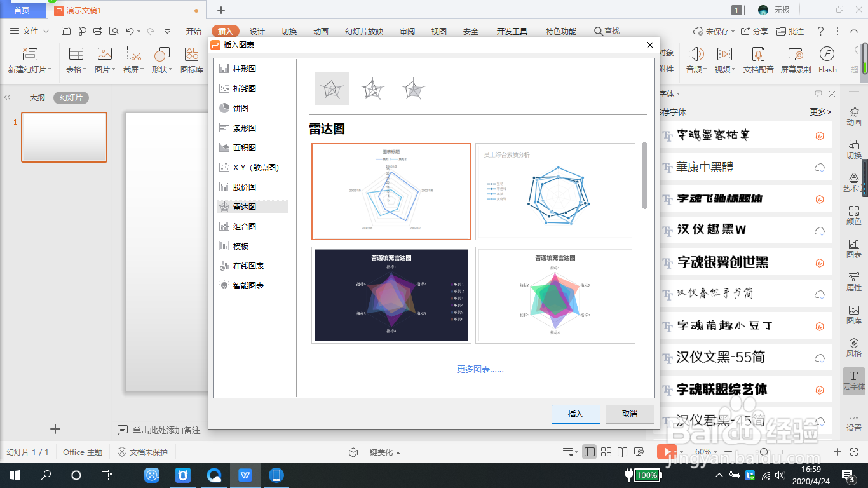Switch to the 审阅 ribbon tab
The image size is (868, 488).
coord(407,31)
